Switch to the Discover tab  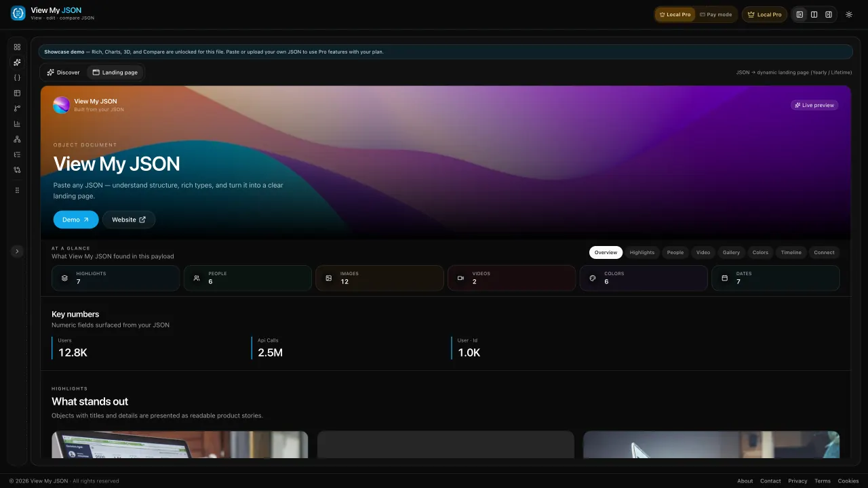(x=63, y=73)
